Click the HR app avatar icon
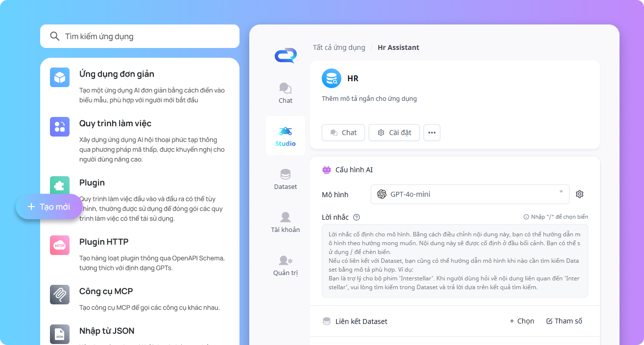 click(332, 78)
